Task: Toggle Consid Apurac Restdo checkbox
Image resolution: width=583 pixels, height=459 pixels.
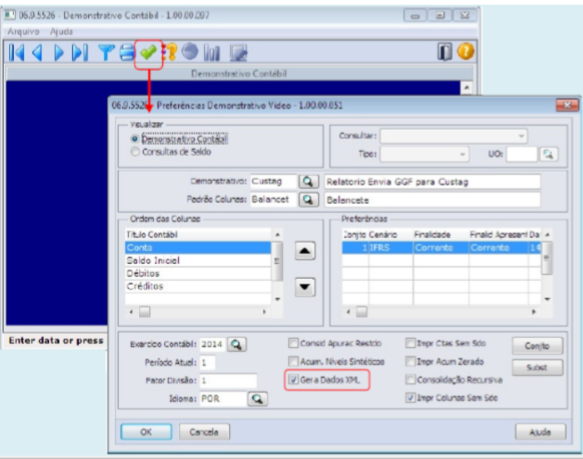Action: (293, 343)
